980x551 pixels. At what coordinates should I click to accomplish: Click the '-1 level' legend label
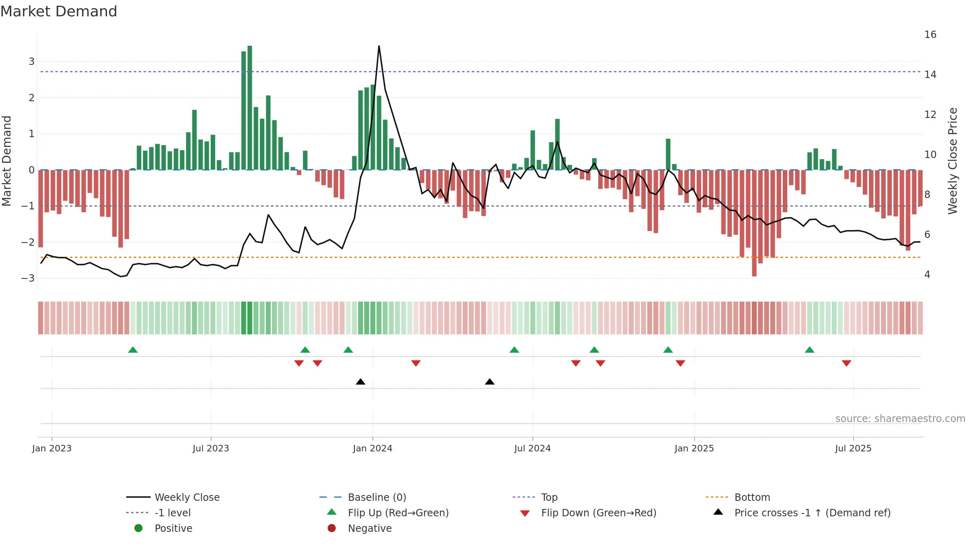[x=173, y=513]
